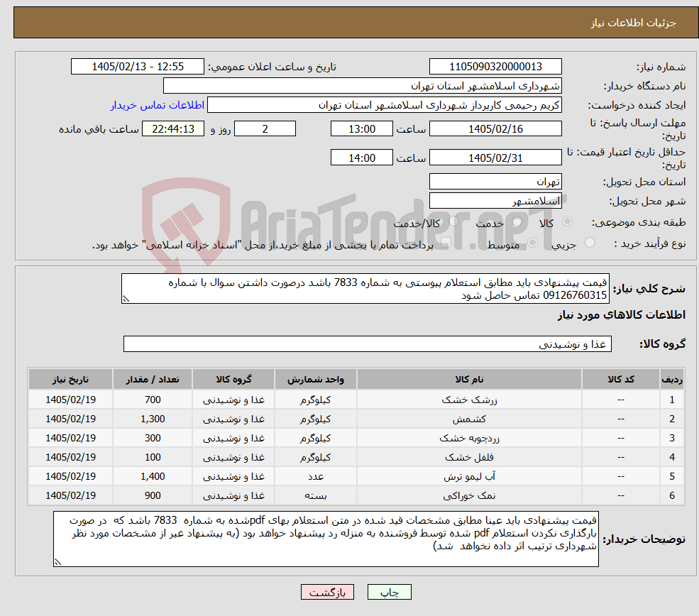Click the تعداد / مقدار column header
The image size is (699, 616).
(x=153, y=379)
